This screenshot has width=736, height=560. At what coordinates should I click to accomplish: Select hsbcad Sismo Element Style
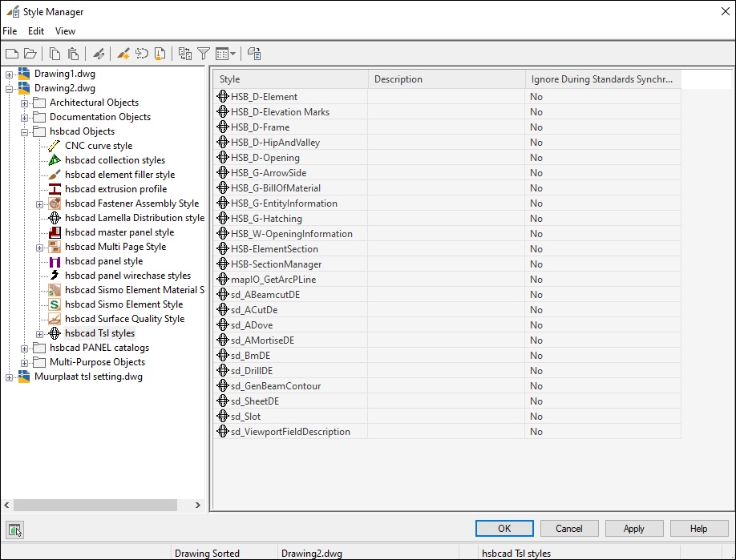[x=124, y=304]
